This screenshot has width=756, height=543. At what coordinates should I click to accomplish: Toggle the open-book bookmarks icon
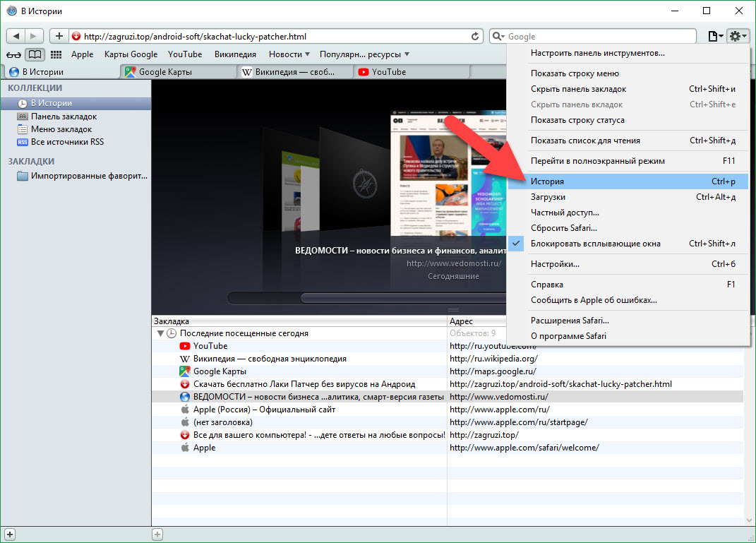pyautogui.click(x=34, y=54)
